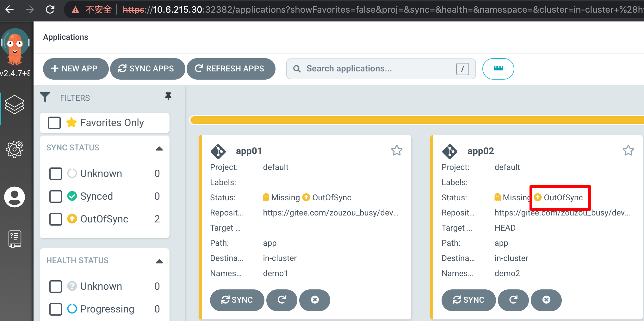
Task: Click the slash shortcut key hint in search
Action: 462,69
